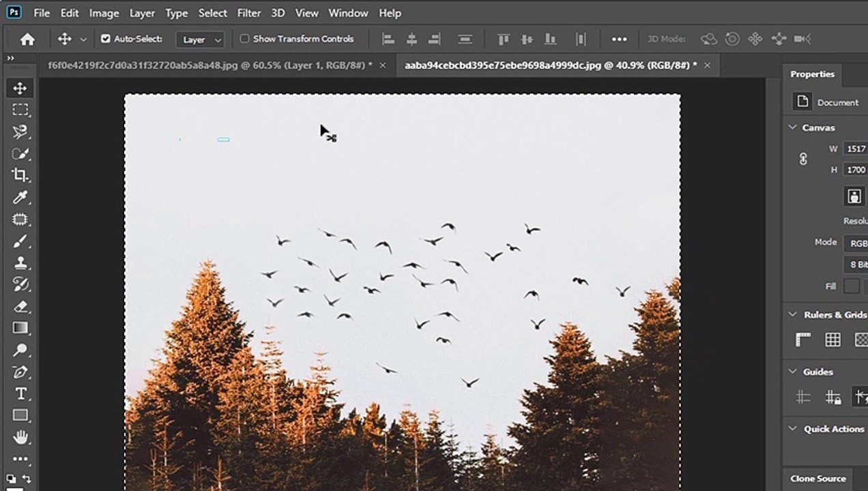The height and width of the screenshot is (491, 868).
Task: Click the 3D pan camera icon
Action: pyautogui.click(x=755, y=40)
